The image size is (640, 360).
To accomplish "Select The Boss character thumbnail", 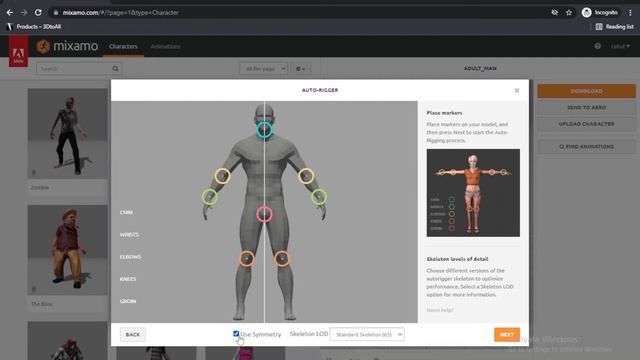I will click(68, 250).
